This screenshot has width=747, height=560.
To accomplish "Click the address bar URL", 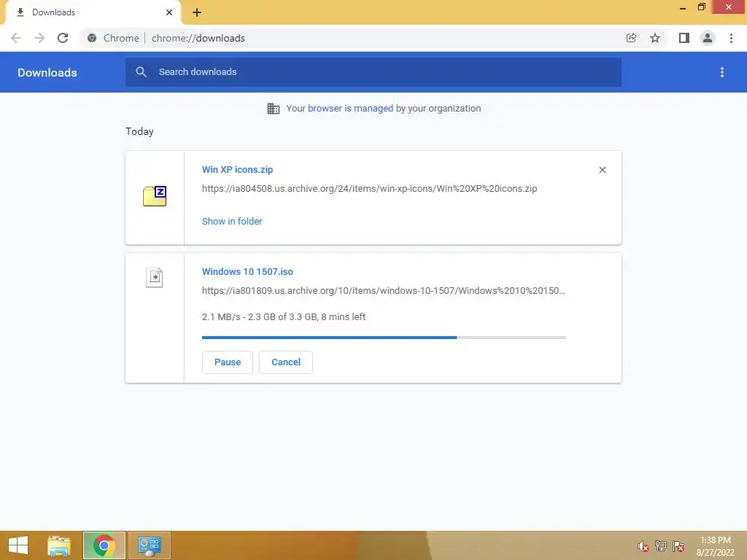I will click(x=198, y=38).
